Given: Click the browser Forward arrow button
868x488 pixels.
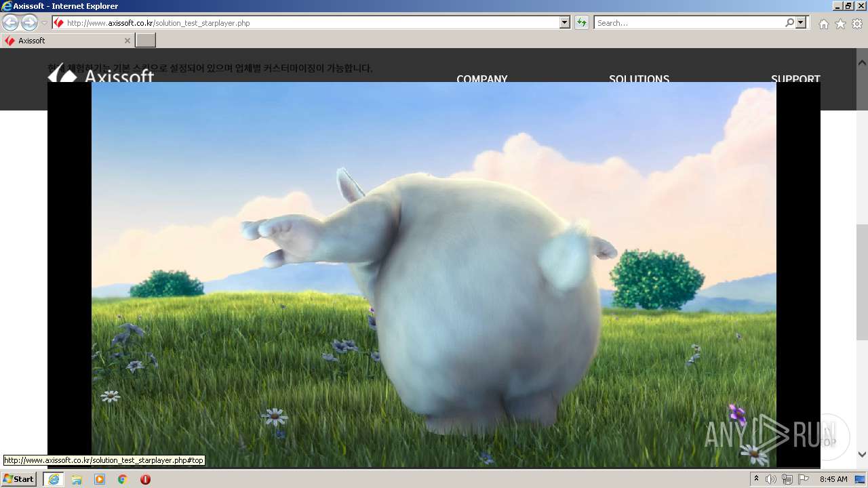Looking at the screenshot, I should 29,22.
